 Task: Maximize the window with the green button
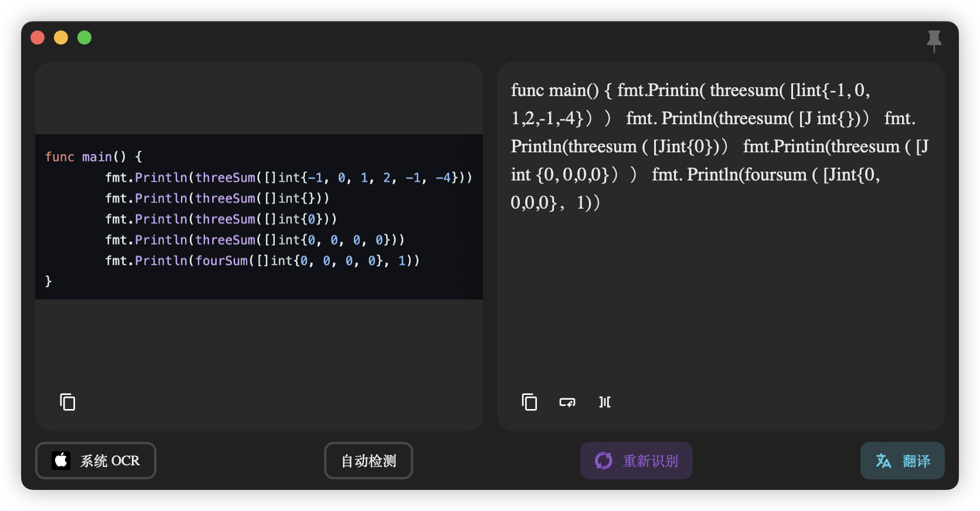(84, 38)
